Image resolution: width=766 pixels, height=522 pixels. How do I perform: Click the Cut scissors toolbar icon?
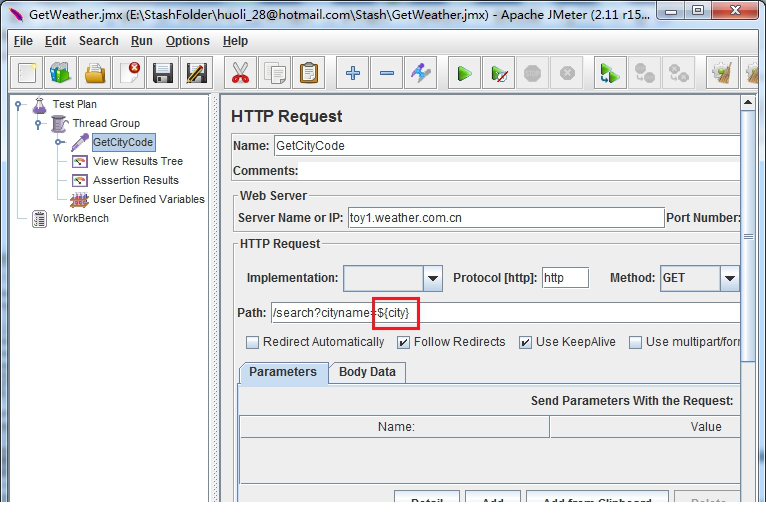pyautogui.click(x=240, y=73)
